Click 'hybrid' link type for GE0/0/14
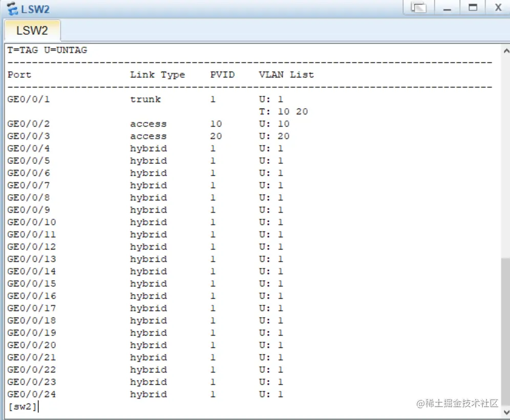This screenshot has height=420, width=510. 148,271
